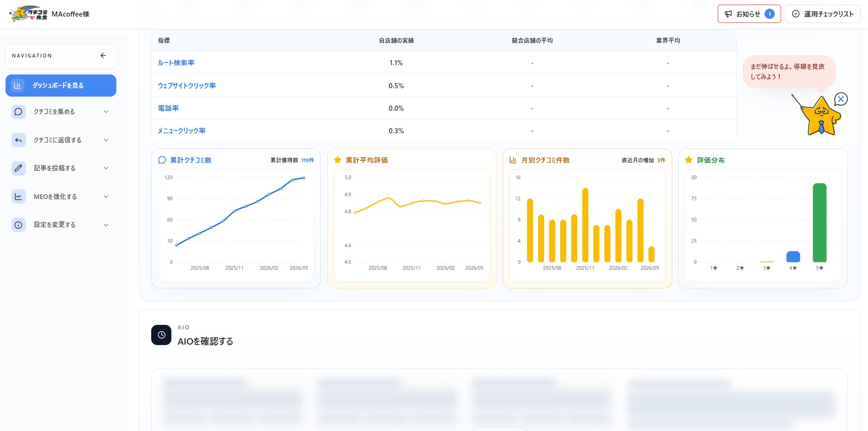Open the ウェブサイトクリック率 metric link
Viewport: 868px width, 431px height.
point(187,85)
